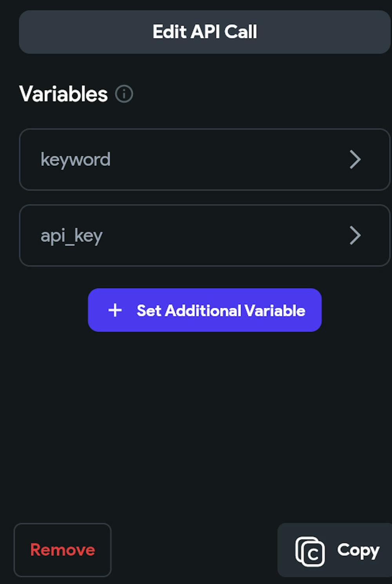Click the overlapping-squares copy icon

[x=310, y=551]
